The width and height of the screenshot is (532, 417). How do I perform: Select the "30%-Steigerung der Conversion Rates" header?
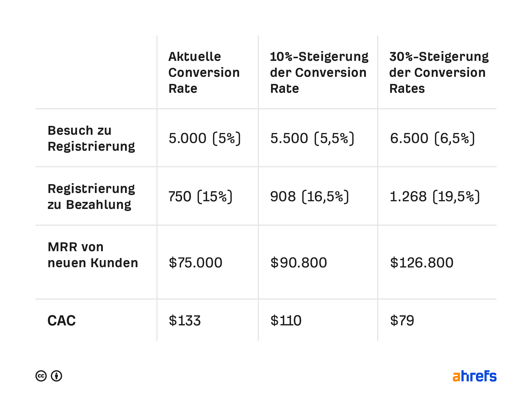click(439, 72)
